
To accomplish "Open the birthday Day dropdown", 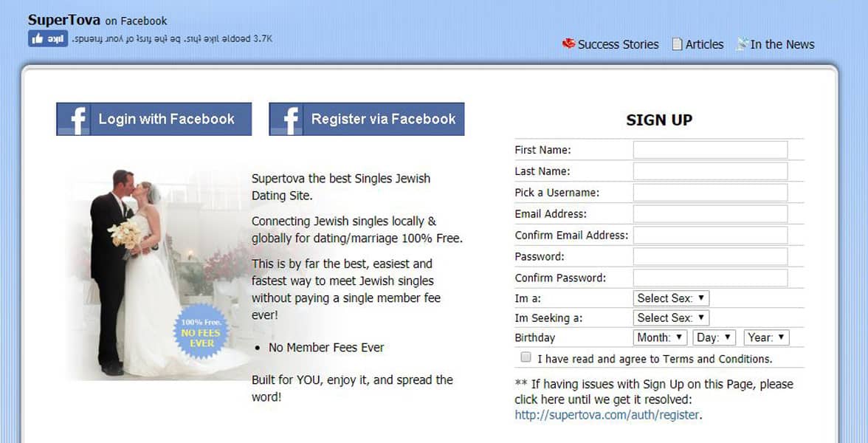I will pyautogui.click(x=714, y=337).
